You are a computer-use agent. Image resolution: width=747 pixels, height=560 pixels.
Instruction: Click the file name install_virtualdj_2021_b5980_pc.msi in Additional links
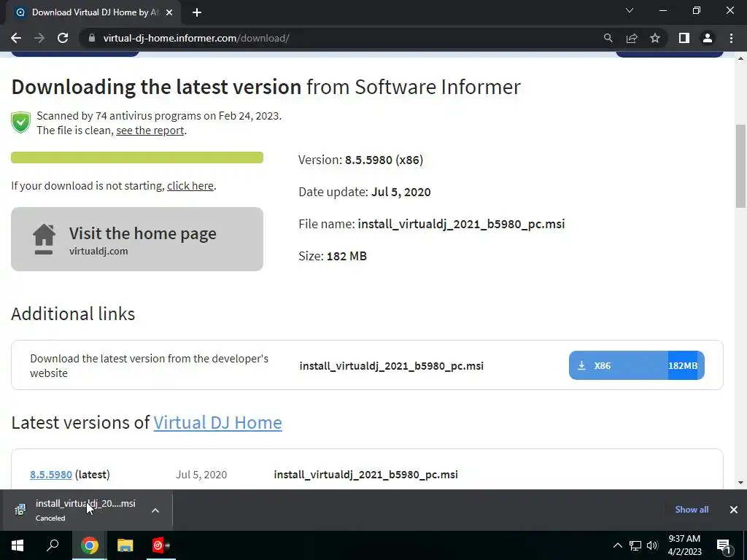pos(392,366)
